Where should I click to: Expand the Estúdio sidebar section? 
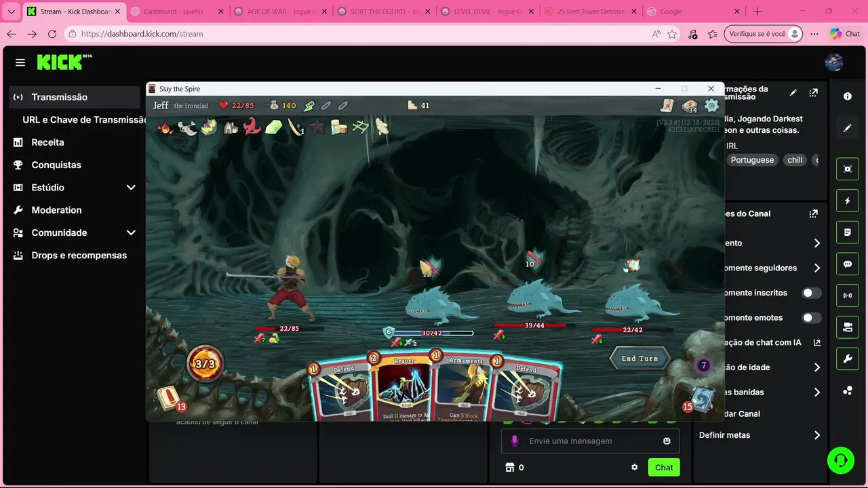[131, 188]
